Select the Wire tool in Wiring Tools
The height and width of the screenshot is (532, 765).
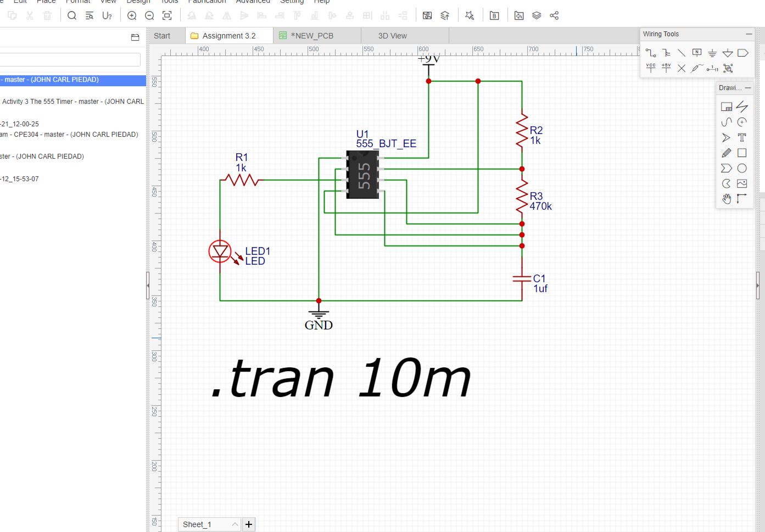651,53
